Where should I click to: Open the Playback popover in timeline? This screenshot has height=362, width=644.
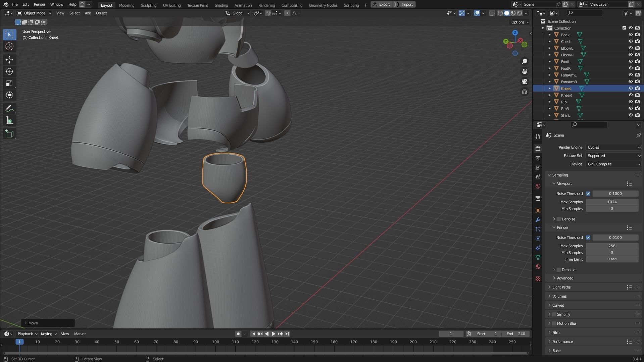click(27, 334)
